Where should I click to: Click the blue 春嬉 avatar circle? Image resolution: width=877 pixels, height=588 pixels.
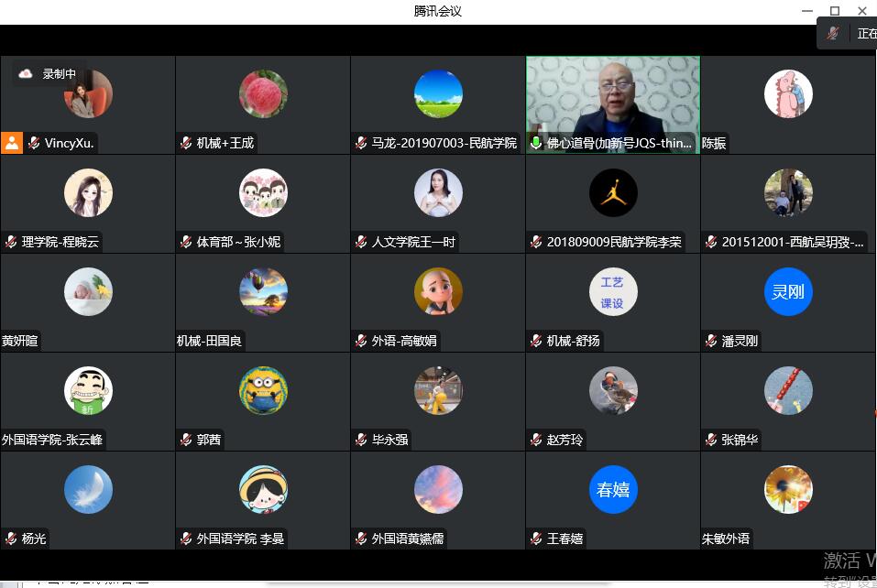[x=613, y=489]
